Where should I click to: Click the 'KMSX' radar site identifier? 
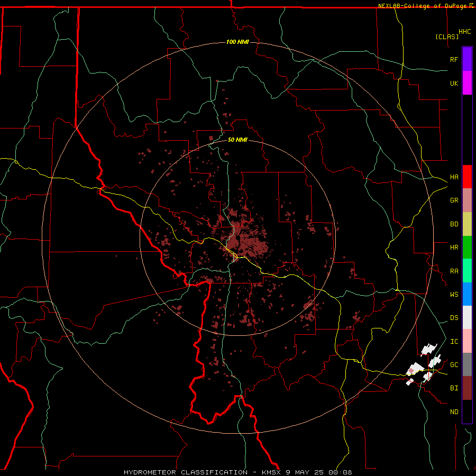(271, 472)
